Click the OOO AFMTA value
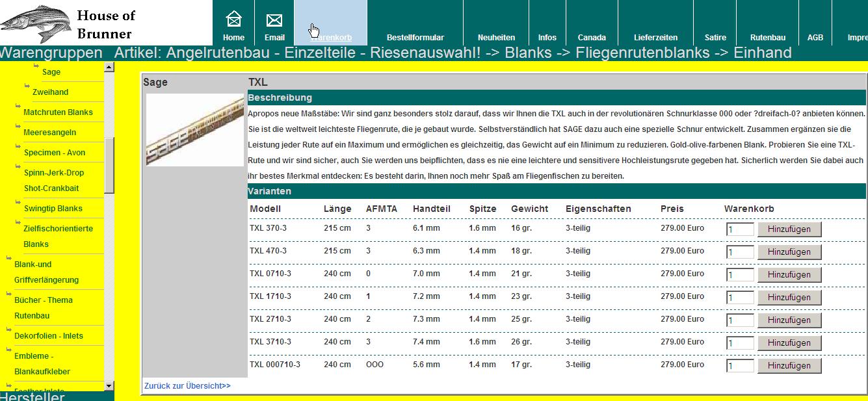 [x=375, y=365]
